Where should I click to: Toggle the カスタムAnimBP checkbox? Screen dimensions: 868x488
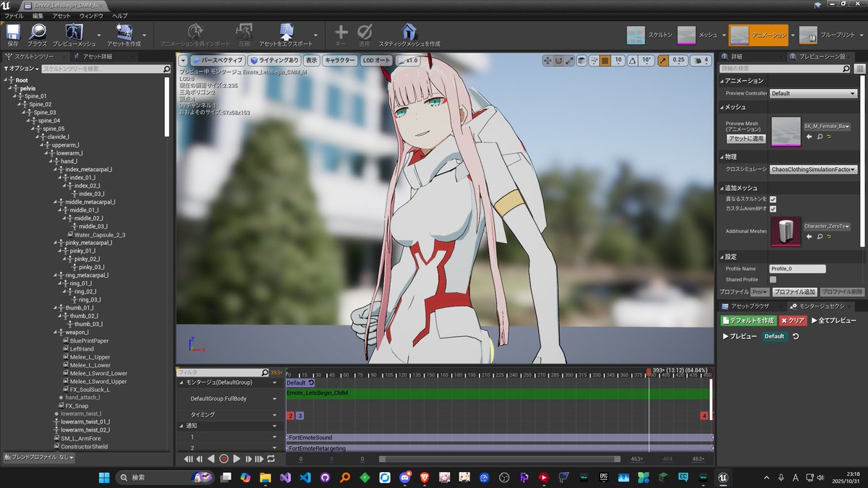coord(773,209)
